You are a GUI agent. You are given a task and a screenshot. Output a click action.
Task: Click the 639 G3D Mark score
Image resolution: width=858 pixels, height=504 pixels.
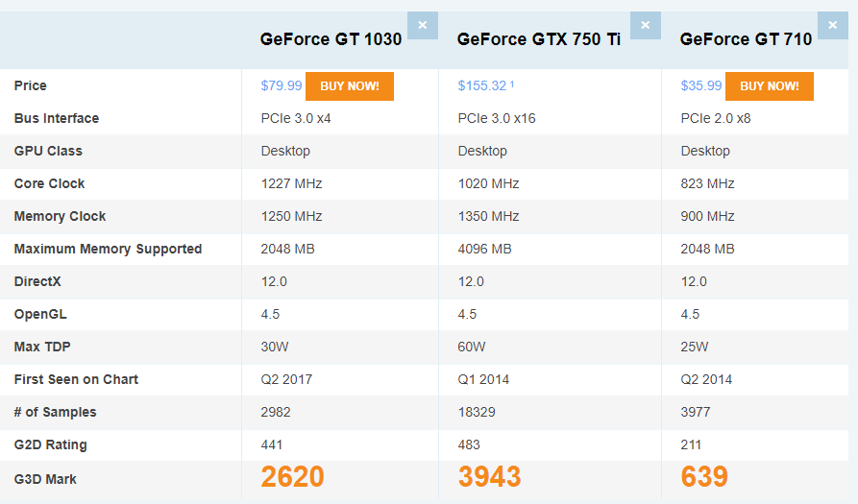[704, 477]
